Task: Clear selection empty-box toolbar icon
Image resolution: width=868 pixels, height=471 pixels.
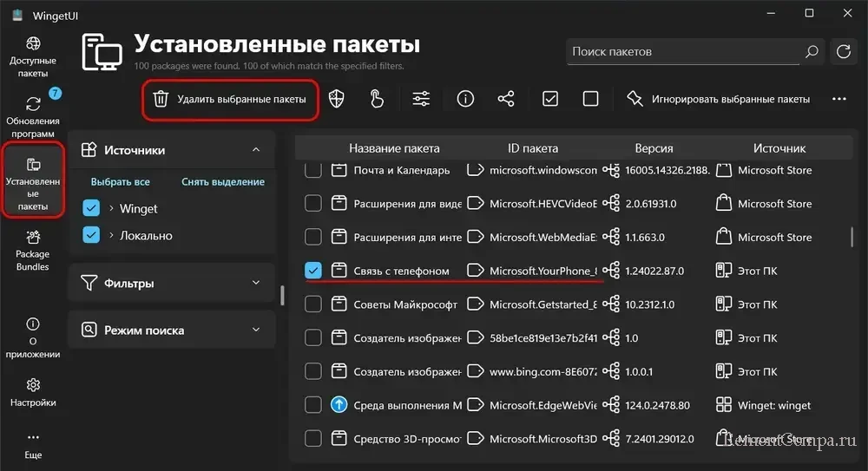Action: [x=591, y=99]
